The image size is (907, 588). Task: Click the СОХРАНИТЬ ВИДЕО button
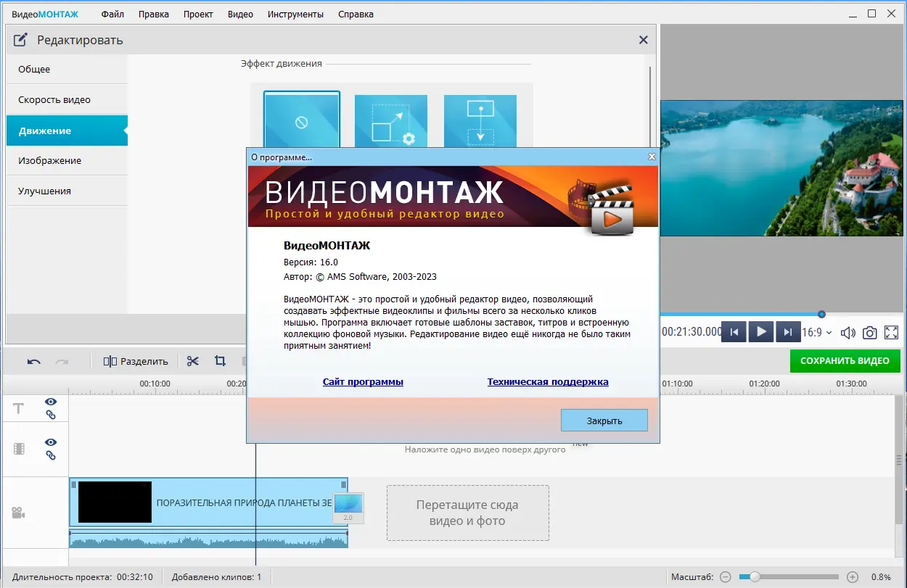845,360
